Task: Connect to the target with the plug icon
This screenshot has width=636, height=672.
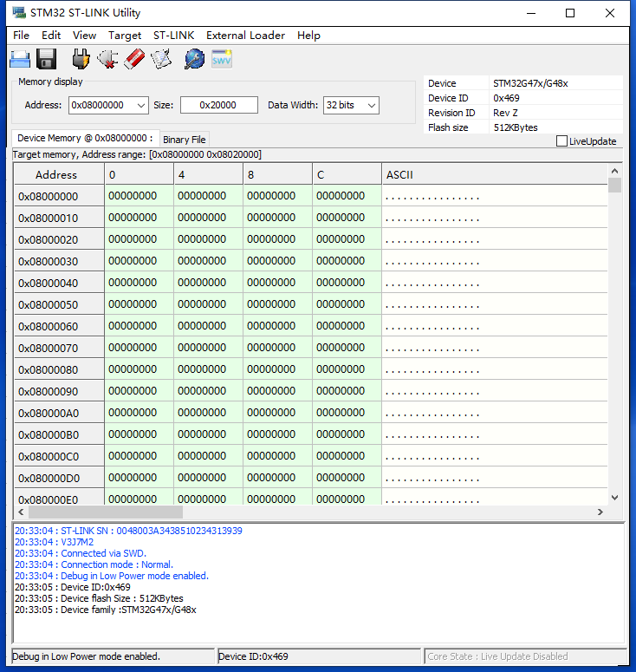Action: click(81, 59)
